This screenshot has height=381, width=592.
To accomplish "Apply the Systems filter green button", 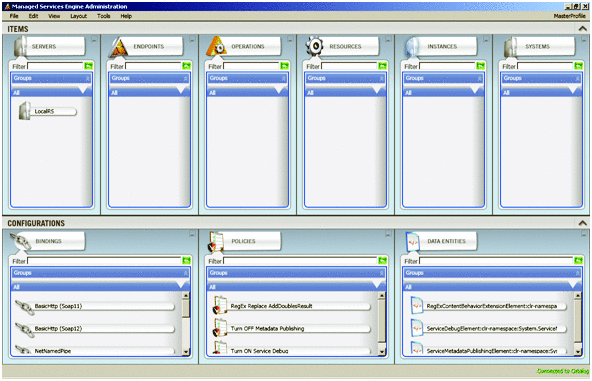I will pyautogui.click(x=578, y=66).
